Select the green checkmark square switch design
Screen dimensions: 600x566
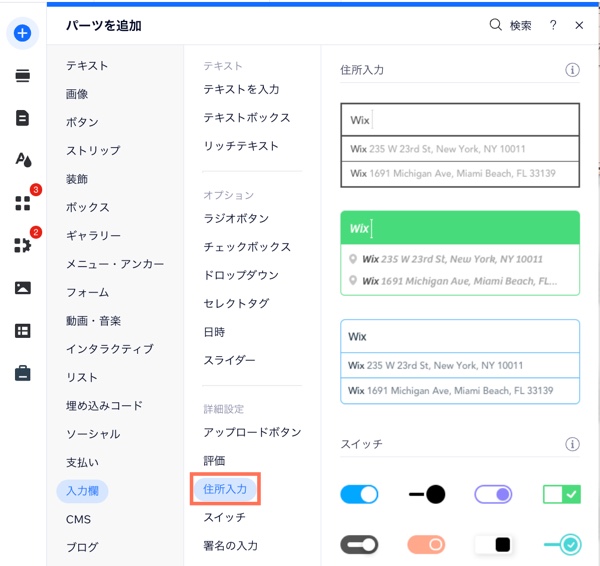tap(561, 494)
